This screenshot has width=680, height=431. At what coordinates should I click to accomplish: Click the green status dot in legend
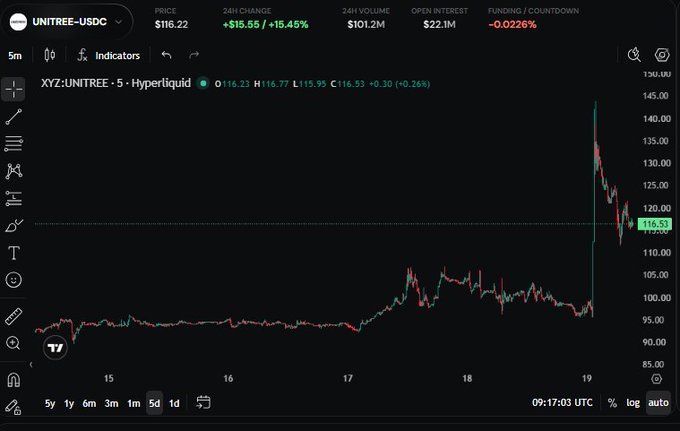[203, 83]
